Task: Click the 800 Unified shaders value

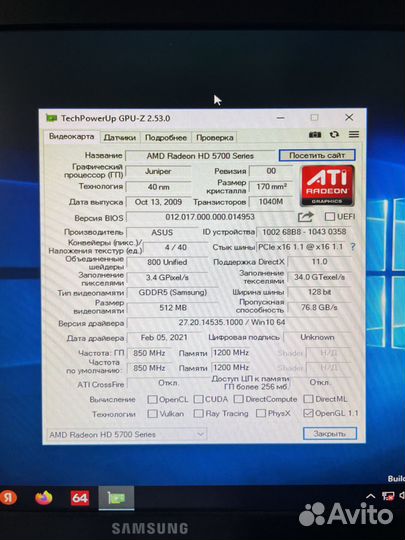Action: point(167,262)
